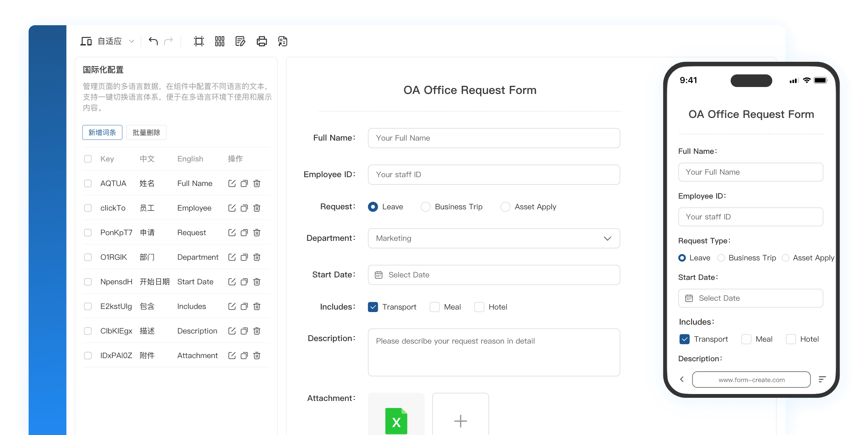This screenshot has height=435, width=868.
Task: Click the last document settings toolbar icon
Action: coord(282,41)
